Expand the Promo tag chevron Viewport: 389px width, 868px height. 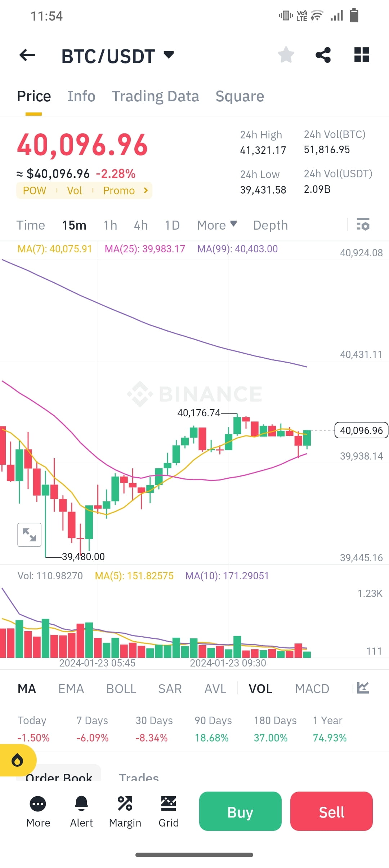146,190
